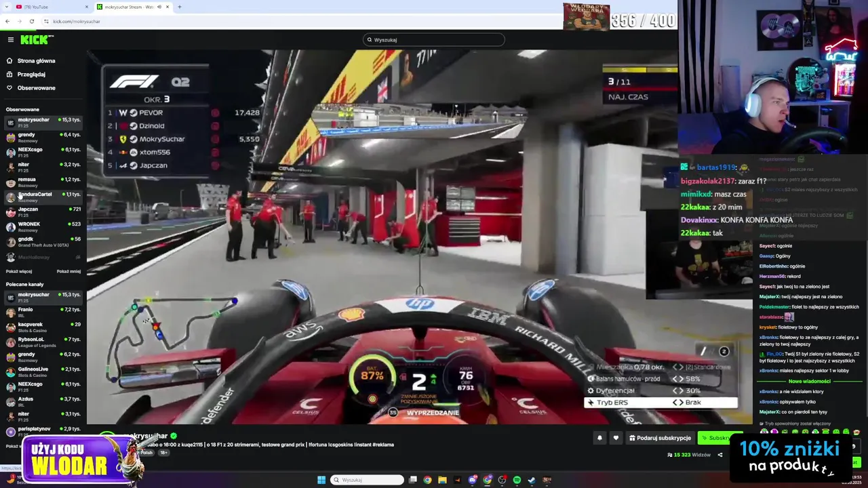
Task: Open Discord from the taskbar
Action: tap(473, 480)
